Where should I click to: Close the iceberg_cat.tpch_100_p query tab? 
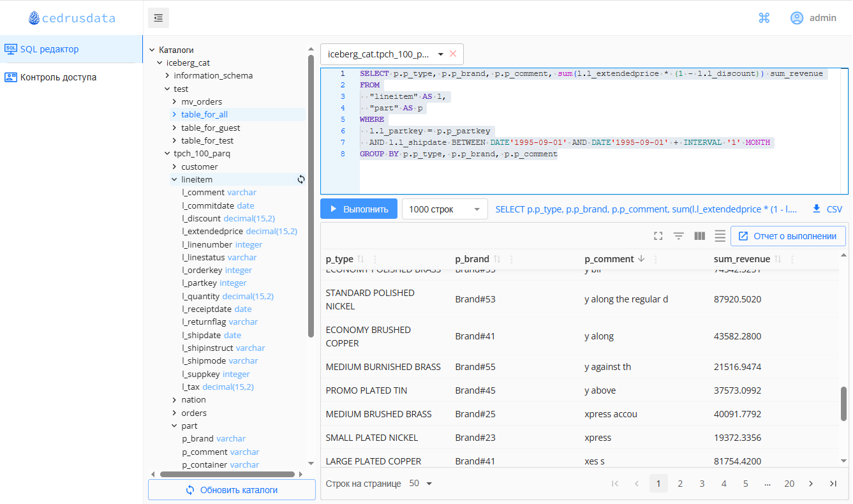453,54
